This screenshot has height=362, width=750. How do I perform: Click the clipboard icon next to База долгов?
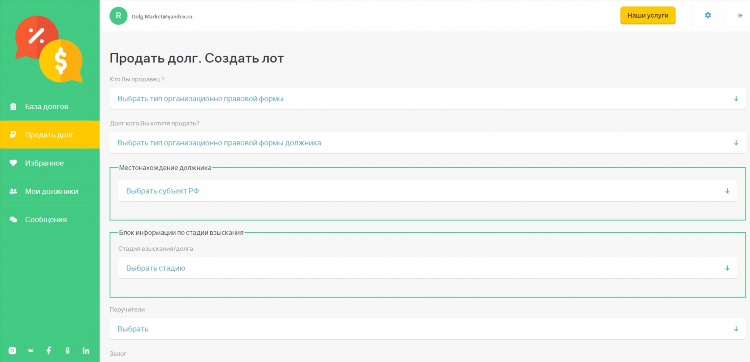pos(13,107)
